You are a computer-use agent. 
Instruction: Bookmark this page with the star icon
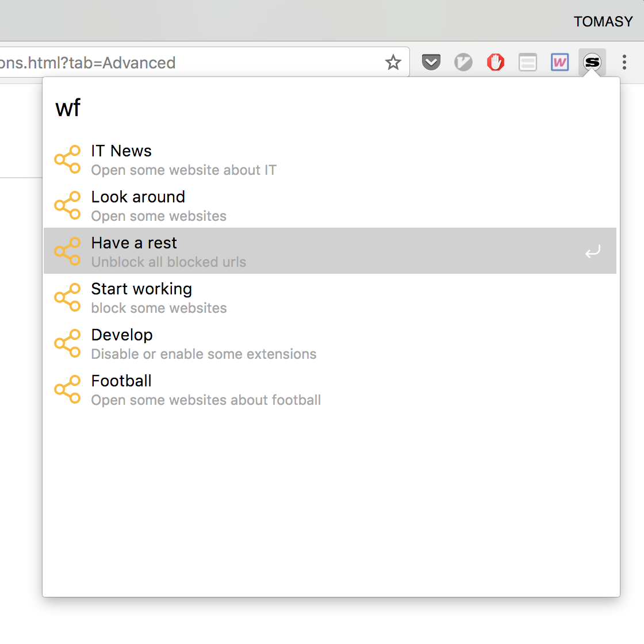393,63
